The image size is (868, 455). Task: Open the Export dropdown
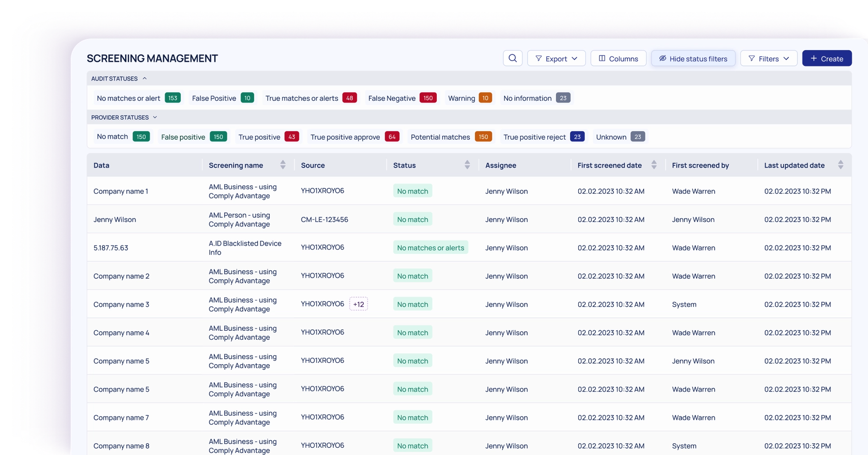point(556,58)
